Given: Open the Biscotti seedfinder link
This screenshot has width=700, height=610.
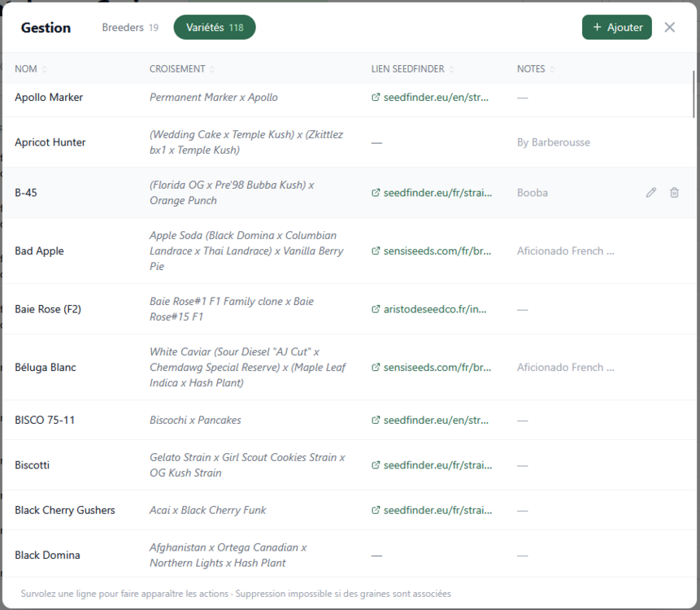Looking at the screenshot, I should pyautogui.click(x=432, y=465).
